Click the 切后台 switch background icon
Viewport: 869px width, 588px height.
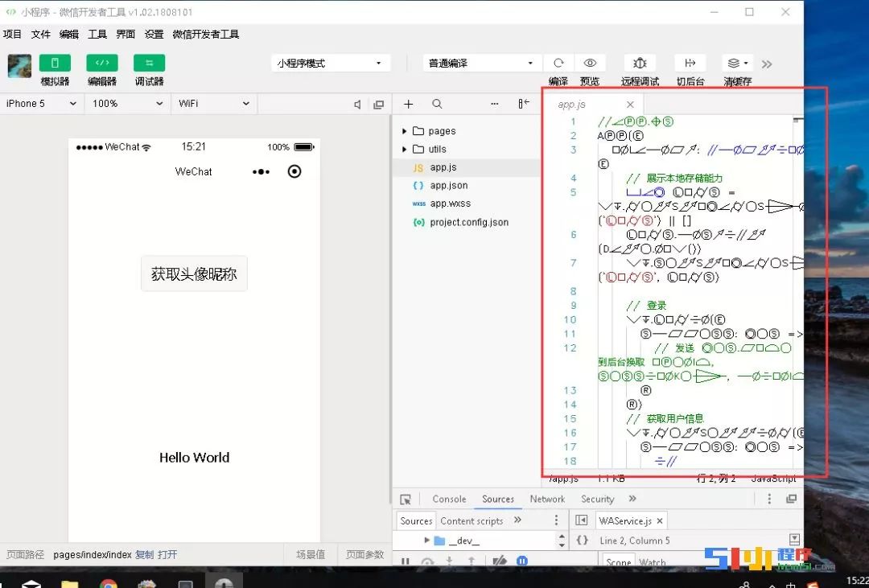[690, 64]
